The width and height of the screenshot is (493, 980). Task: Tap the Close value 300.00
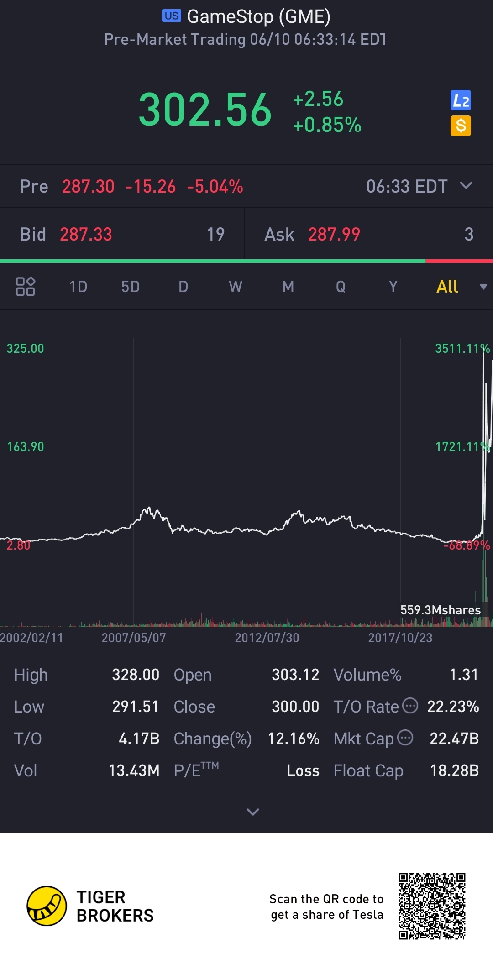pos(295,707)
